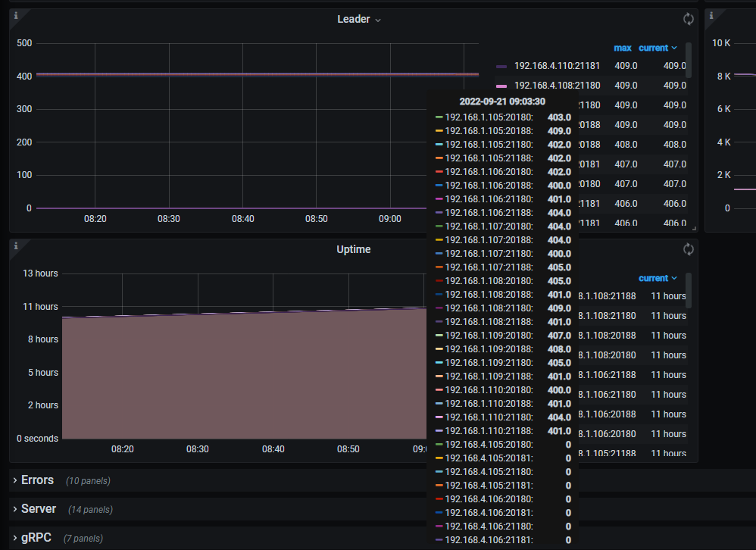The height and width of the screenshot is (550, 756).
Task: Click the pink swatch for 192.168.4.108:21180
Action: (501, 86)
